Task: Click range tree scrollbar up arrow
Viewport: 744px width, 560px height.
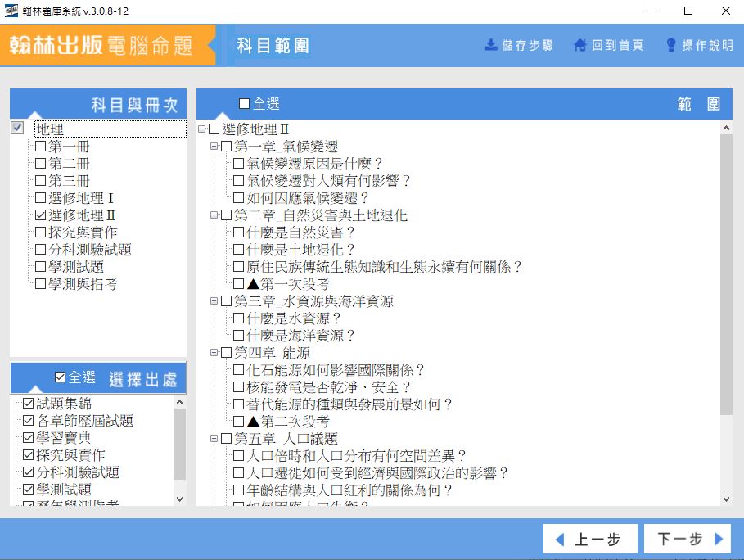Action: pos(726,129)
